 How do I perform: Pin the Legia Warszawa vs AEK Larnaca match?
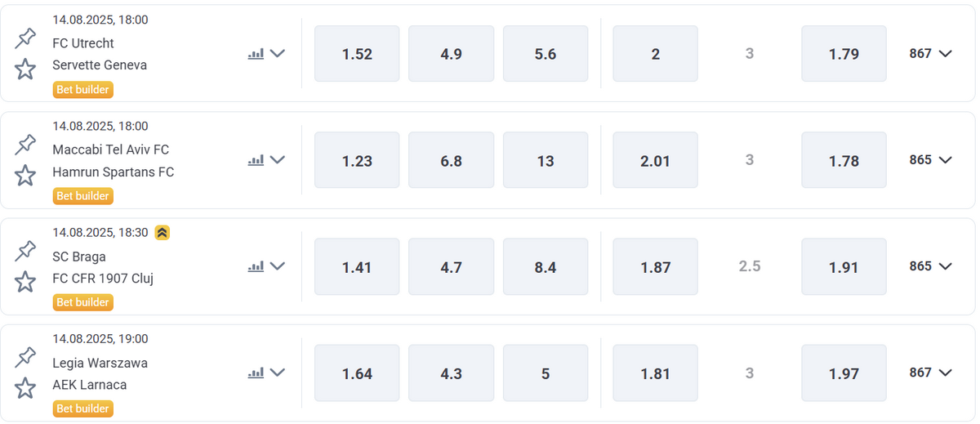click(25, 357)
